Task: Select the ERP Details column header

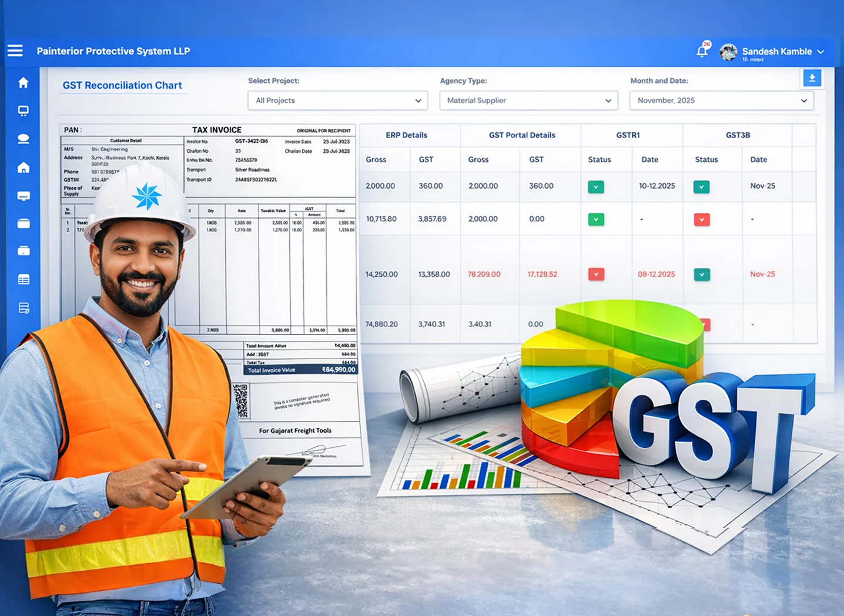Action: 406,135
